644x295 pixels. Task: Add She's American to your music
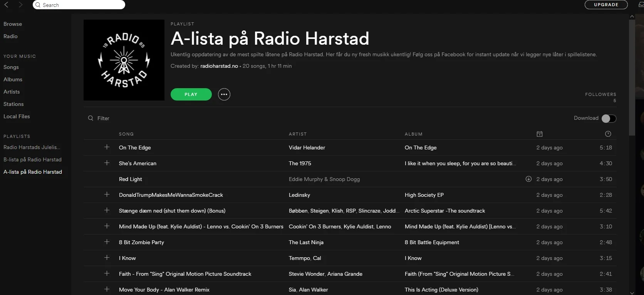pos(107,163)
